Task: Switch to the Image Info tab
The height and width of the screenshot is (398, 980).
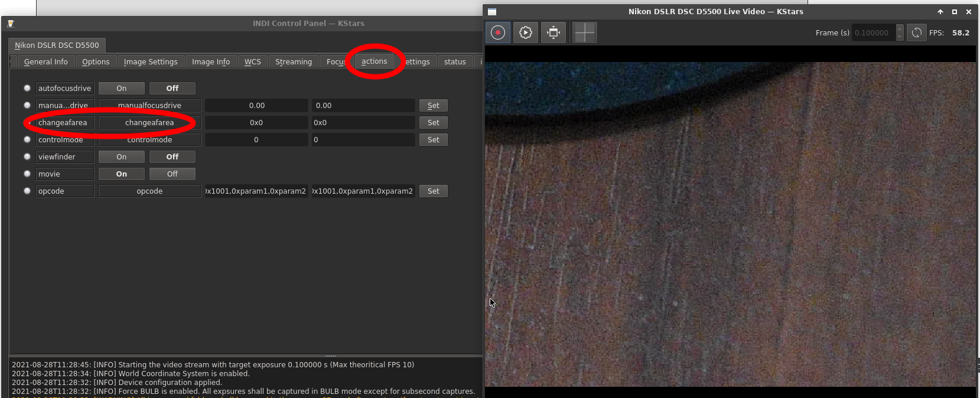Action: click(x=211, y=62)
